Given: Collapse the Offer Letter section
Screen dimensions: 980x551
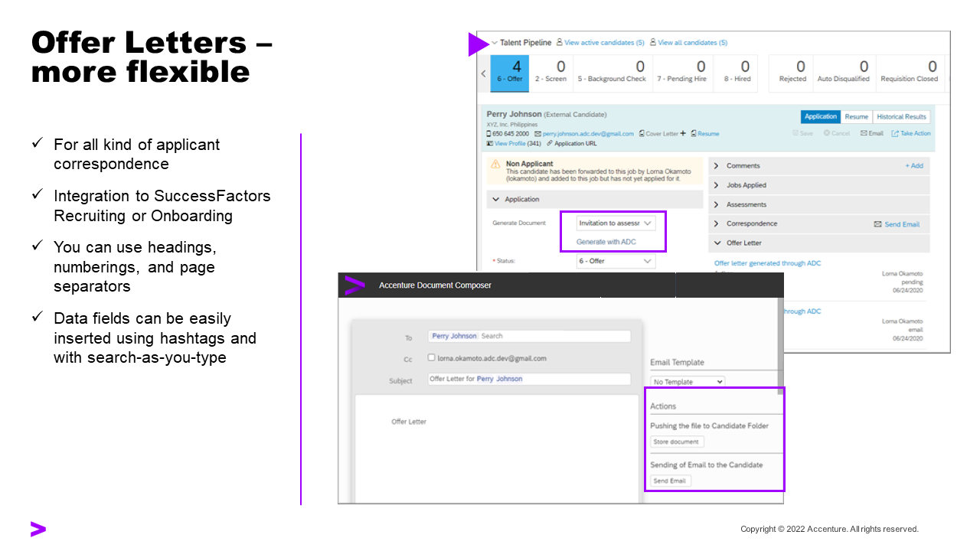Looking at the screenshot, I should click(717, 243).
